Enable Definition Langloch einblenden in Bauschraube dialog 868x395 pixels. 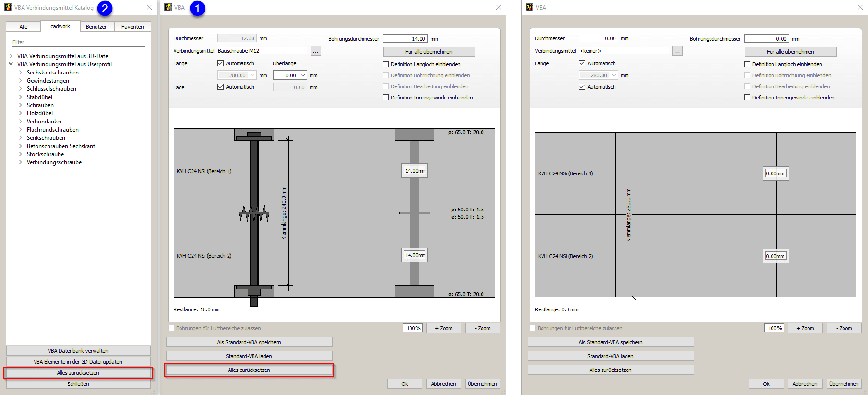coord(386,64)
